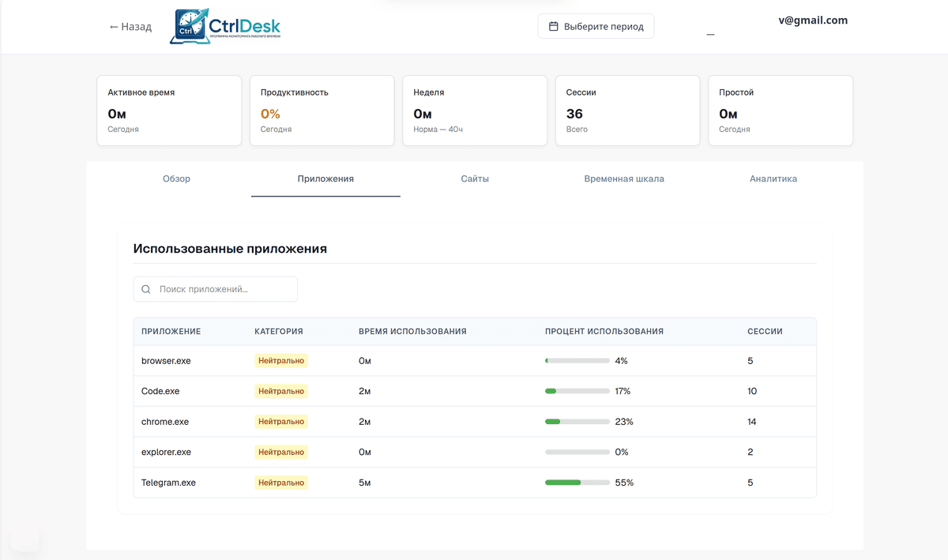948x560 pixels.
Task: Click the chrome.exe usage progress bar
Action: 577,422
